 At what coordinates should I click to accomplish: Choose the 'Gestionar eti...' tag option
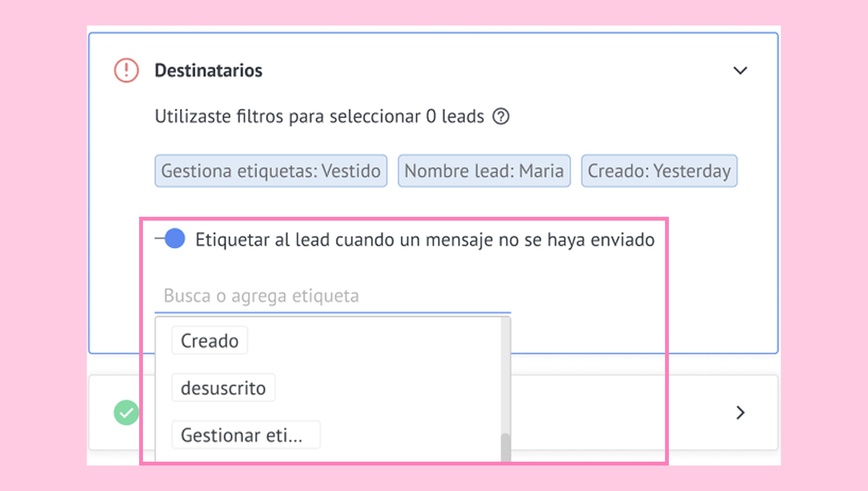[246, 435]
